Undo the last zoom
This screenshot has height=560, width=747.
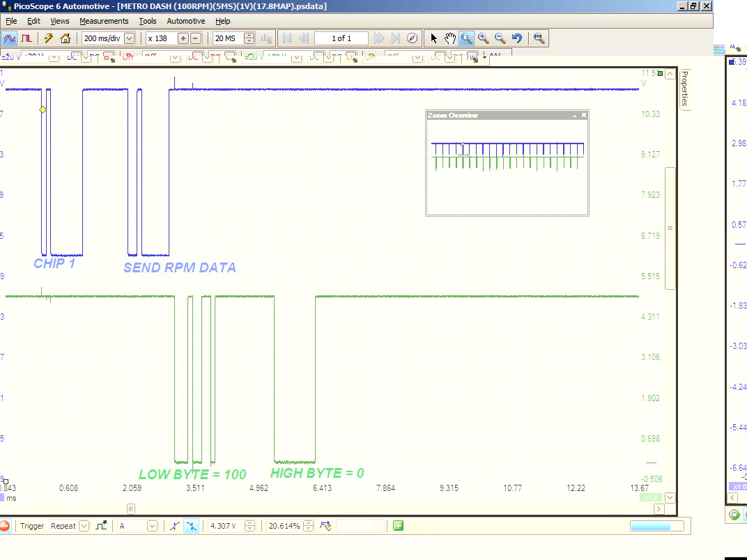517,38
